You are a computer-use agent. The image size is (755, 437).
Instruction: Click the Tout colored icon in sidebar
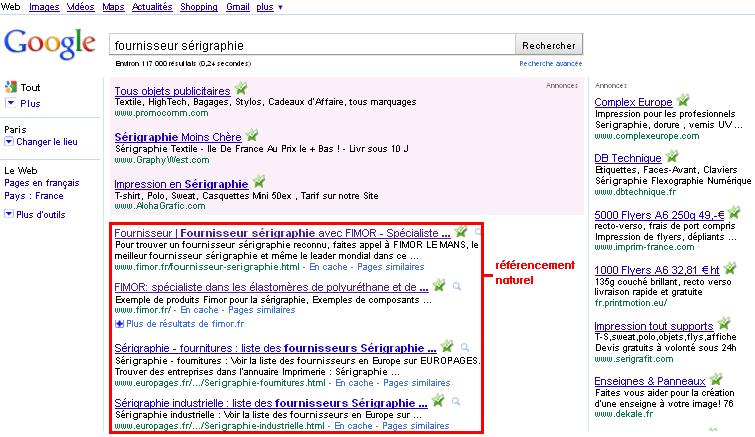pos(11,87)
